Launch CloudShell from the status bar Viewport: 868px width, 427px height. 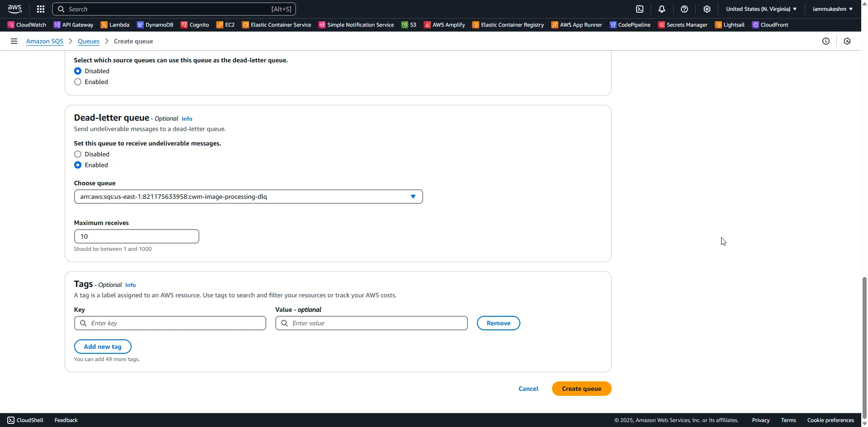25,420
